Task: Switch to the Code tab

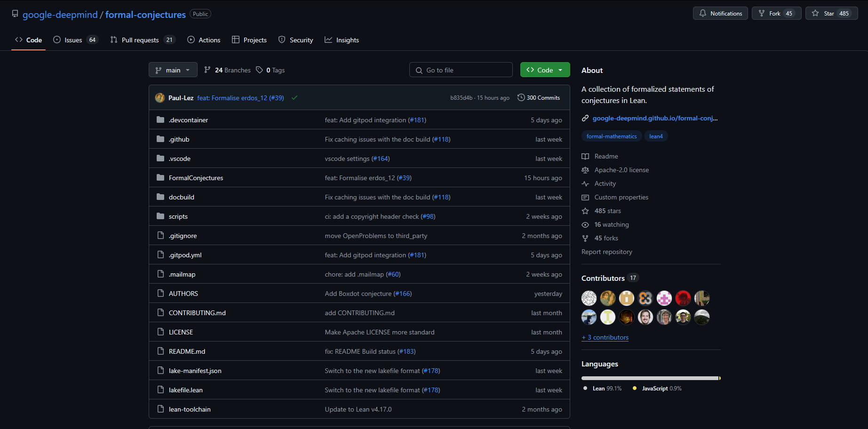Action: tap(28, 40)
